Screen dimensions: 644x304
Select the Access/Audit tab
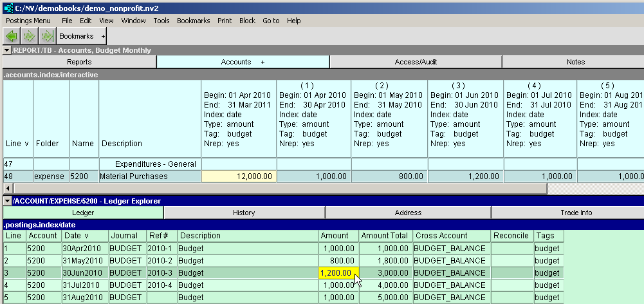pyautogui.click(x=416, y=62)
